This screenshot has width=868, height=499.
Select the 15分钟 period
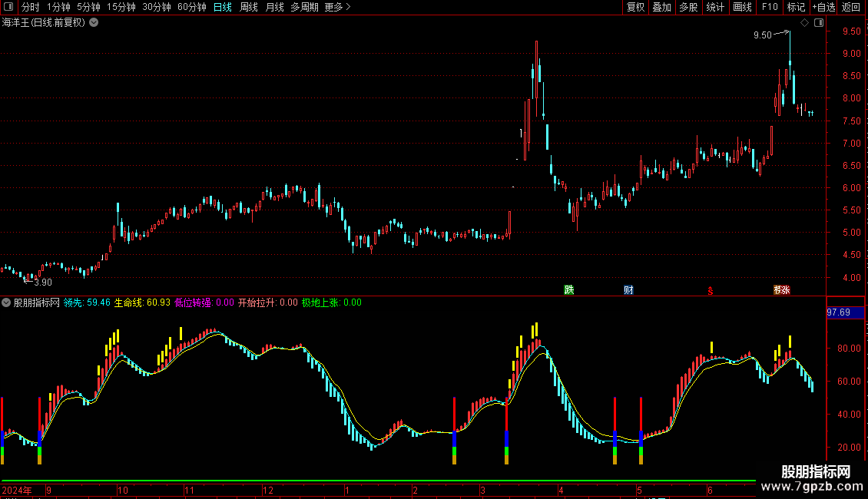coord(121,7)
